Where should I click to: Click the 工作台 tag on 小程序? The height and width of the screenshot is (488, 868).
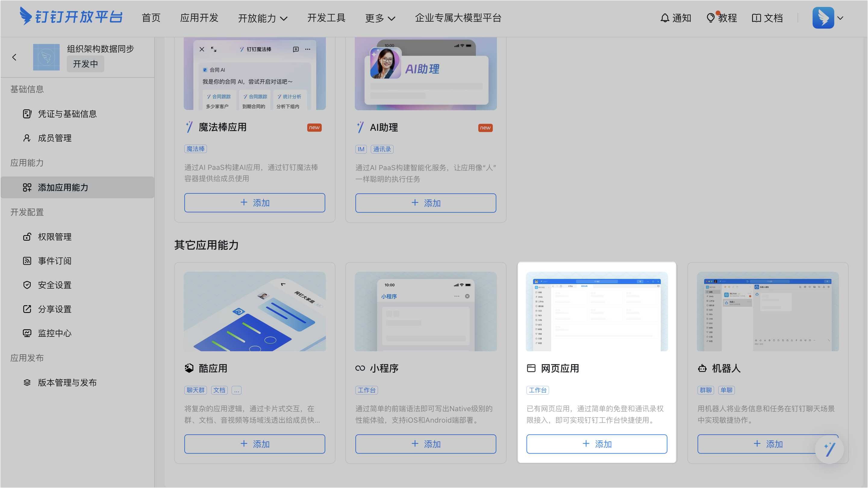pos(367,390)
